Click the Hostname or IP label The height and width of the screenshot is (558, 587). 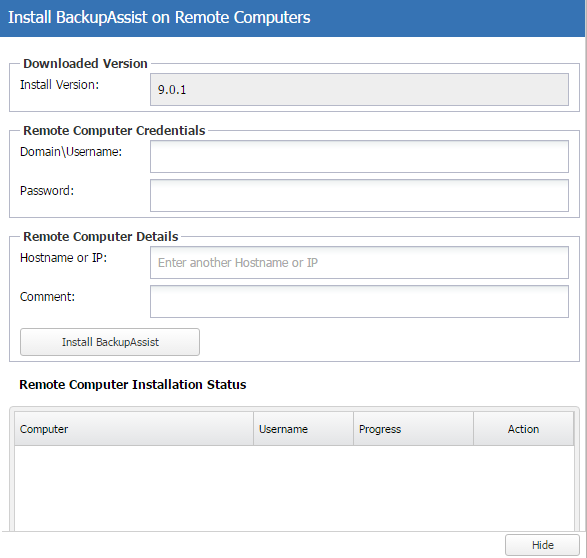tap(63, 257)
